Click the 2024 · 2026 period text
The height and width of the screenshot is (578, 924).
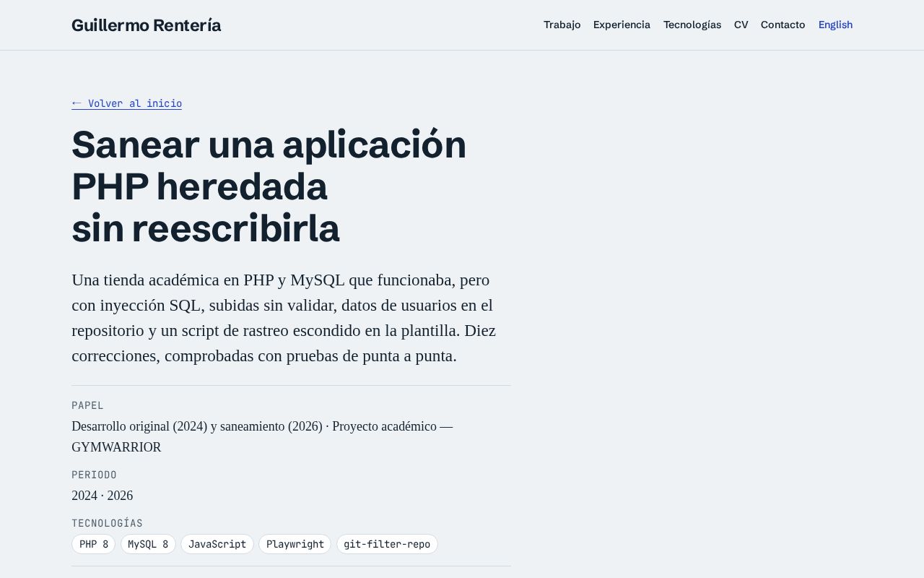pos(102,496)
